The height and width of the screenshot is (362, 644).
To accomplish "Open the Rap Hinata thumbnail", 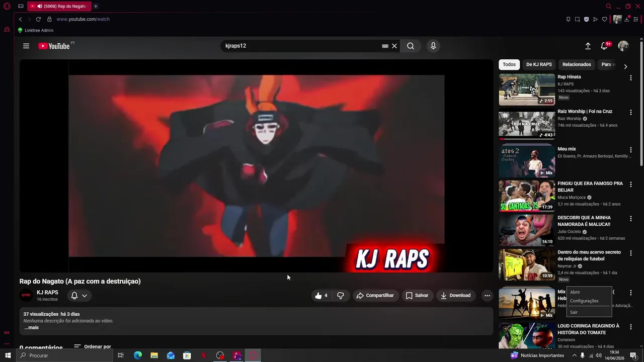I will click(x=527, y=89).
